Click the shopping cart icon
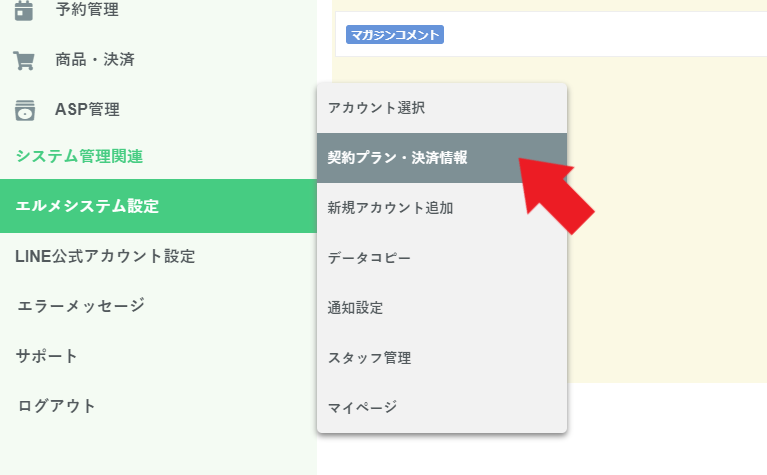The image size is (767, 475). coord(23,60)
